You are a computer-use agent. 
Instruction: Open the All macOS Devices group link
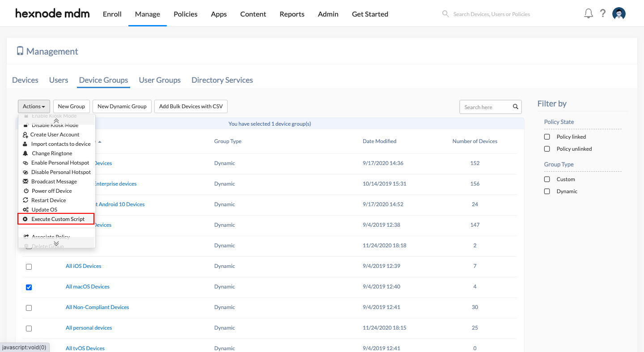click(x=88, y=287)
